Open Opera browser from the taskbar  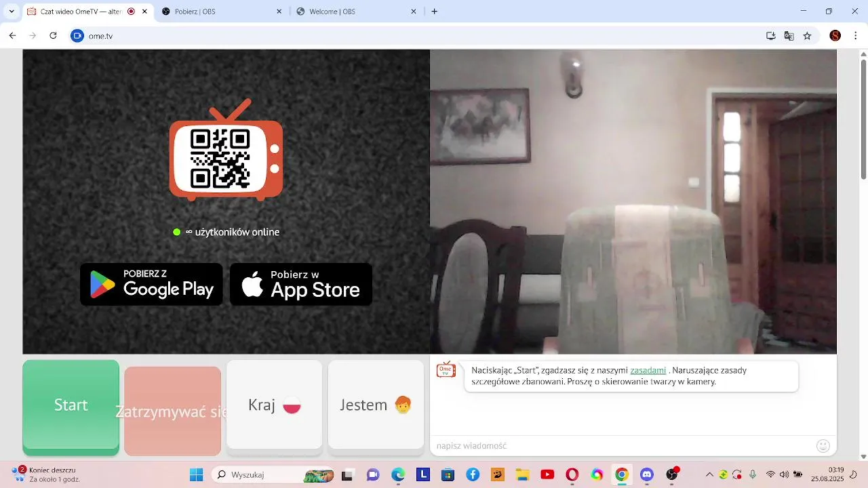point(572,475)
